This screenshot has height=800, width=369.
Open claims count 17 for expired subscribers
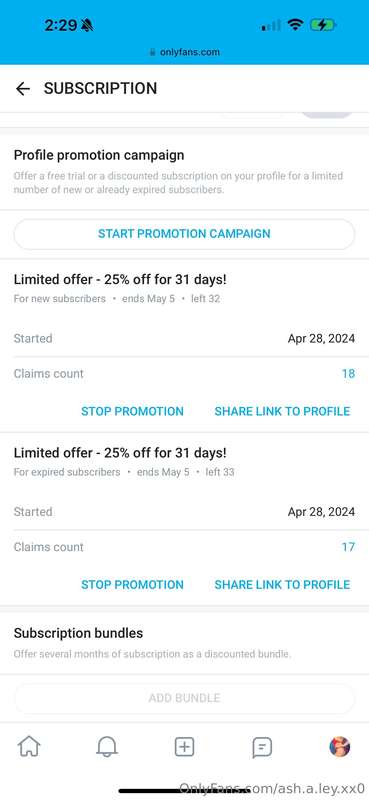pos(348,547)
